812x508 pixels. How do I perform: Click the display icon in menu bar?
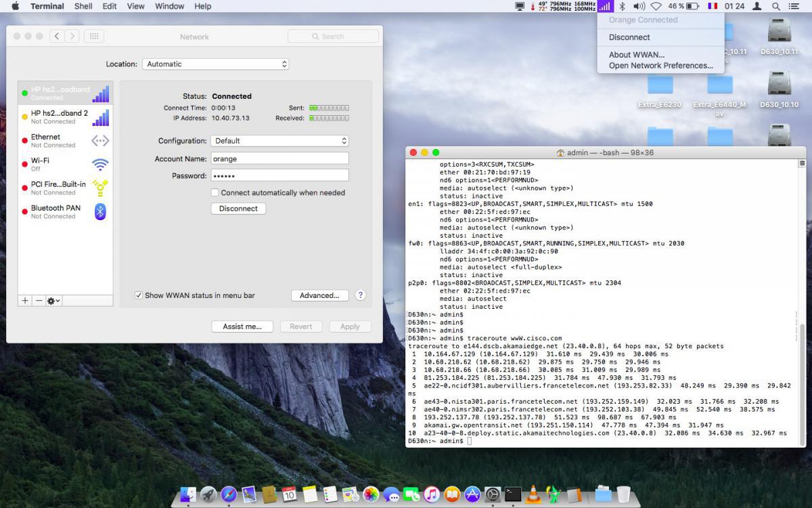(x=520, y=6)
